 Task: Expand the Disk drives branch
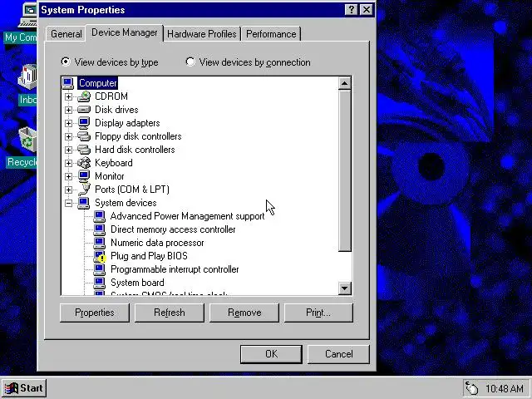[x=68, y=110]
